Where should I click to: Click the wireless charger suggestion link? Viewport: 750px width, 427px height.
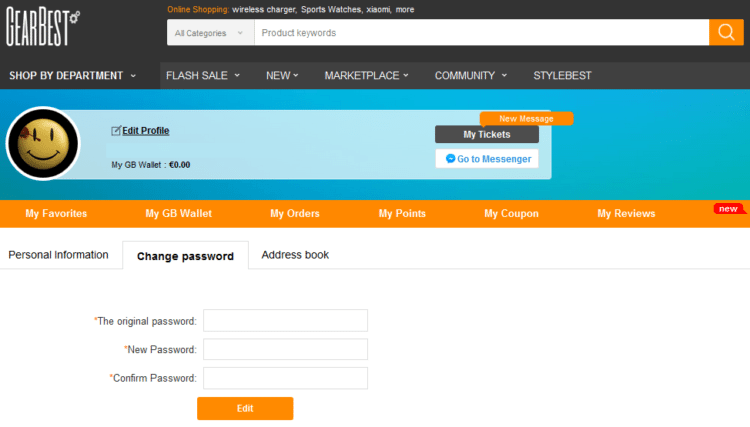[x=264, y=10]
